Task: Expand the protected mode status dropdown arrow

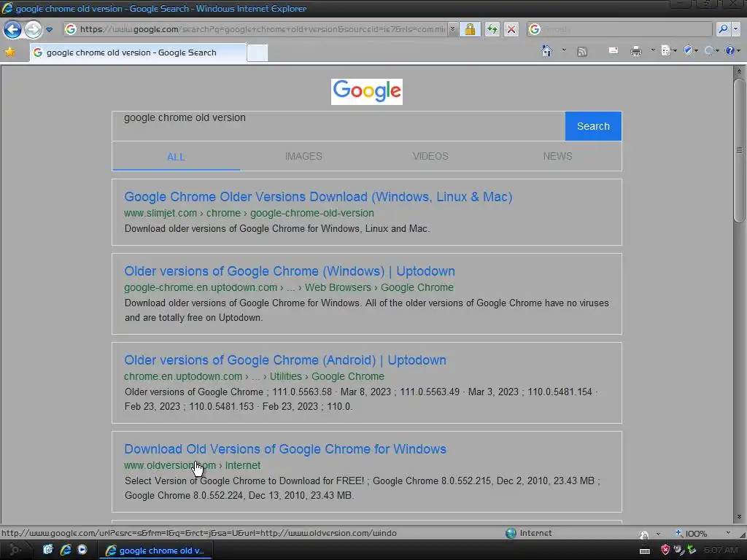Action: pos(659,534)
